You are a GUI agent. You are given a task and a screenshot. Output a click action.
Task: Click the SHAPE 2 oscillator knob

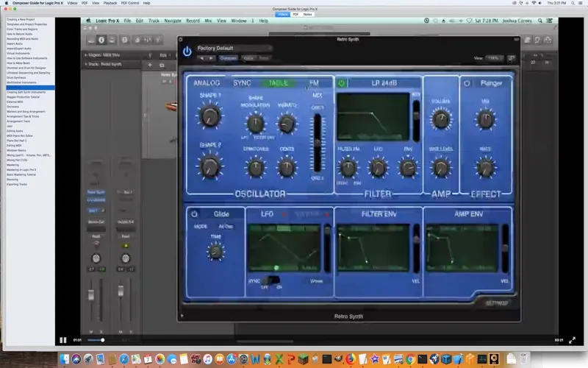pyautogui.click(x=210, y=166)
